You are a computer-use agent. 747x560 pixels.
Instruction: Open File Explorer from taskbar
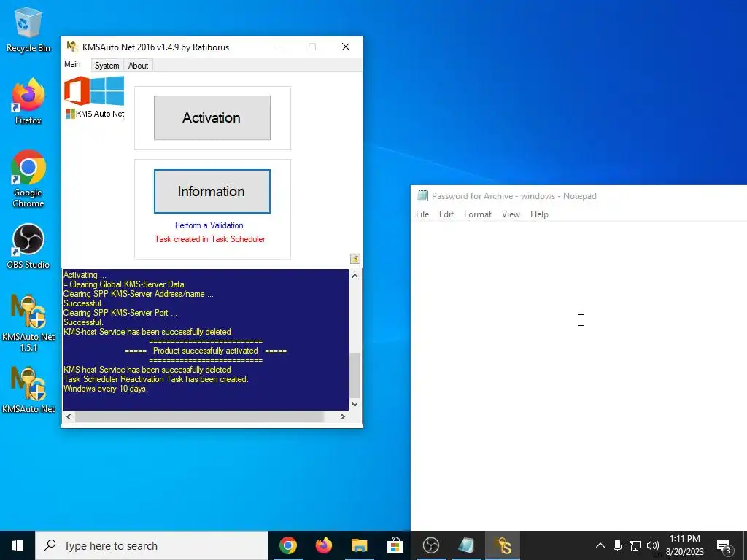coord(359,545)
